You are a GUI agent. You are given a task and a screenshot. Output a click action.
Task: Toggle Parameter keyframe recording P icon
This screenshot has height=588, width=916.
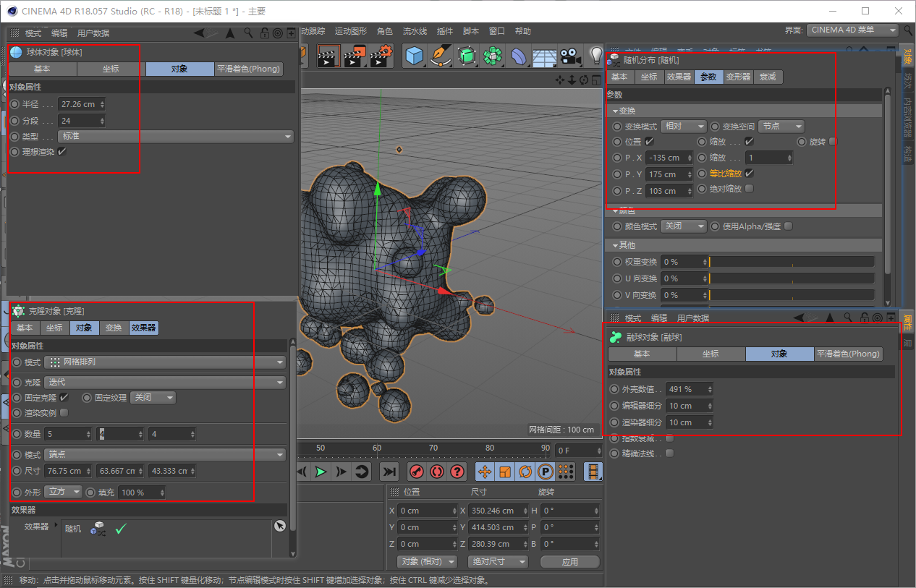pos(545,472)
